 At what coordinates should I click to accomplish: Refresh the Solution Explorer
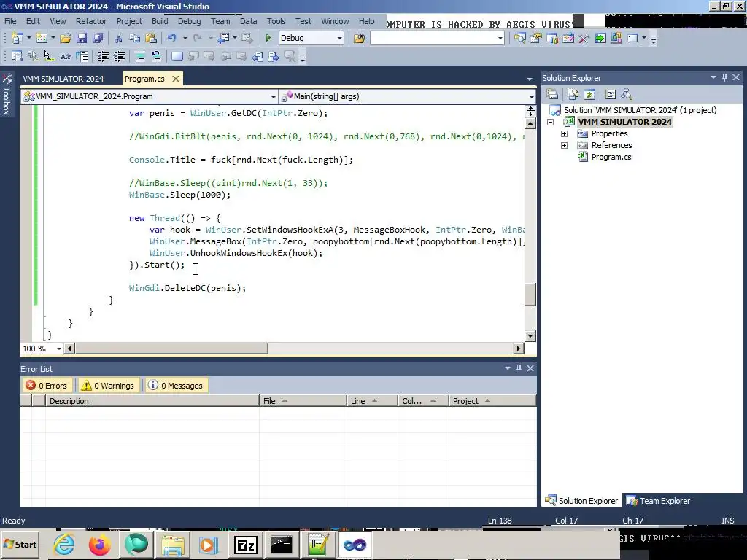tap(589, 94)
